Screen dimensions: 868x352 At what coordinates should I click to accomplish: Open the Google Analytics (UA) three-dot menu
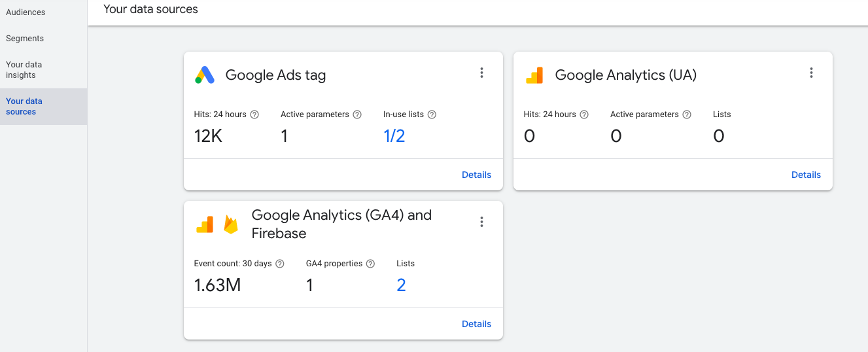click(811, 73)
